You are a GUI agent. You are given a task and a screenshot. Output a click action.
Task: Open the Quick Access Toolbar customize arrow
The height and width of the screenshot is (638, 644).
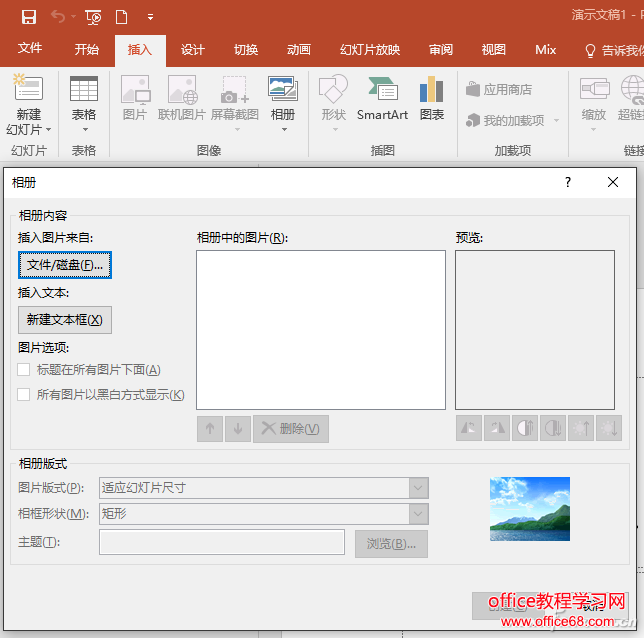tap(151, 17)
